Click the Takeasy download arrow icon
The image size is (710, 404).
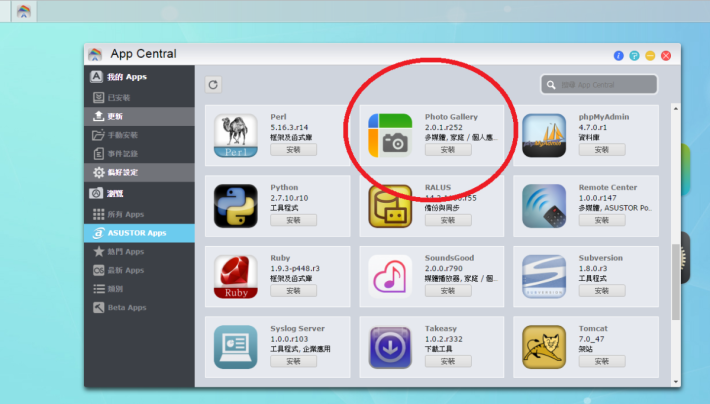point(390,347)
